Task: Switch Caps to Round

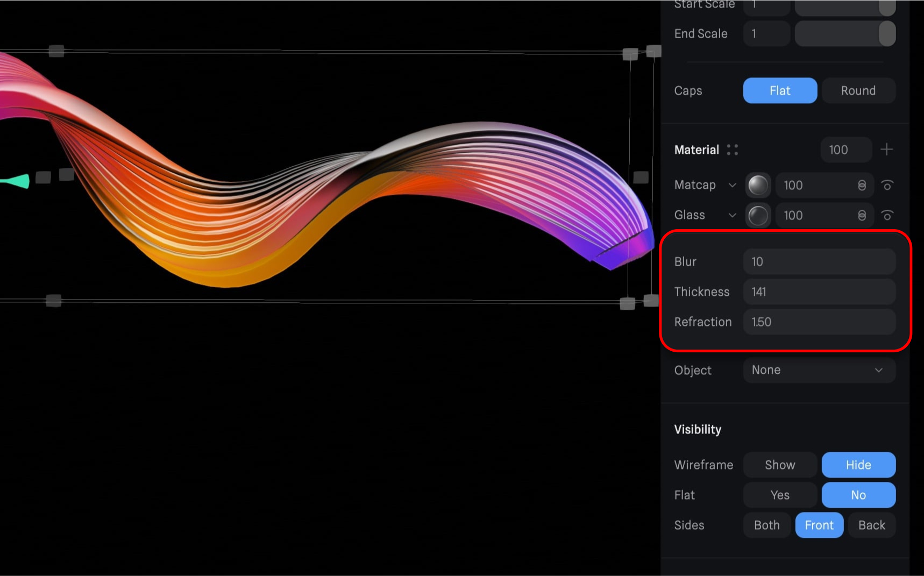Action: pos(858,90)
